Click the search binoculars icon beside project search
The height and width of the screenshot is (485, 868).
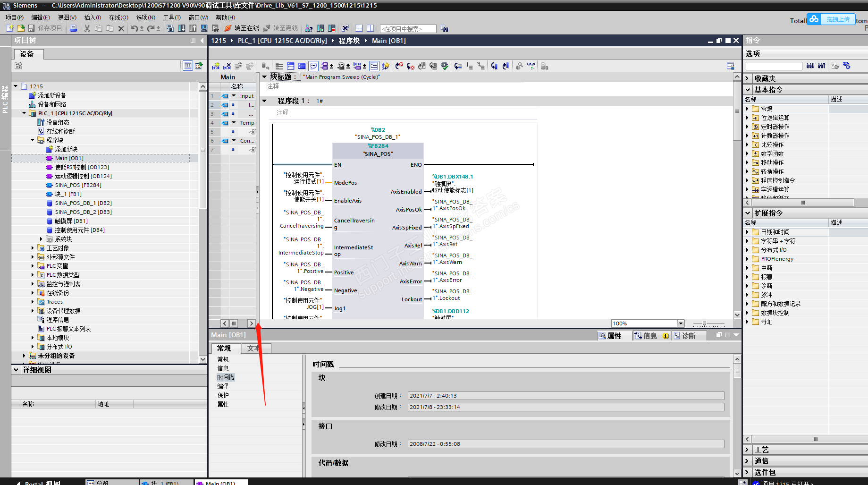coord(445,29)
